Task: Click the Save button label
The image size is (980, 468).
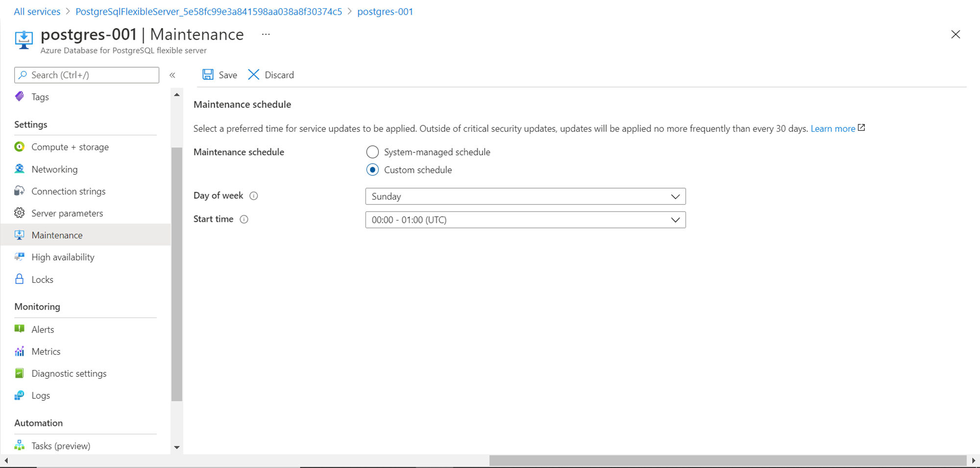Action: (x=228, y=75)
